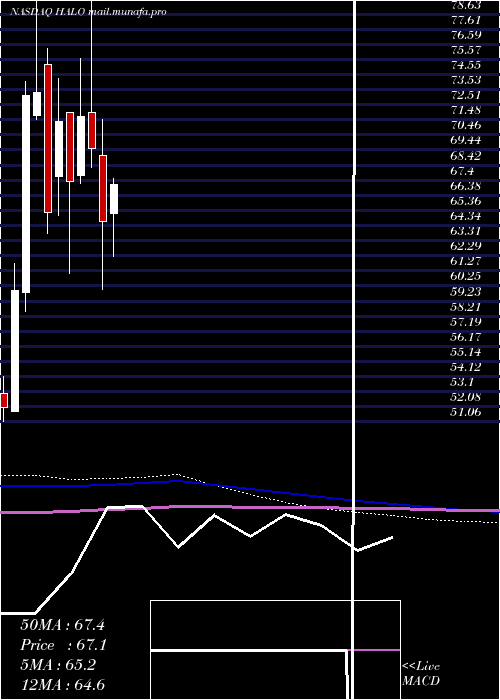Click the 61.27 price axis label
Image resolution: width=500 pixels, height=700 pixels.
(466, 261)
